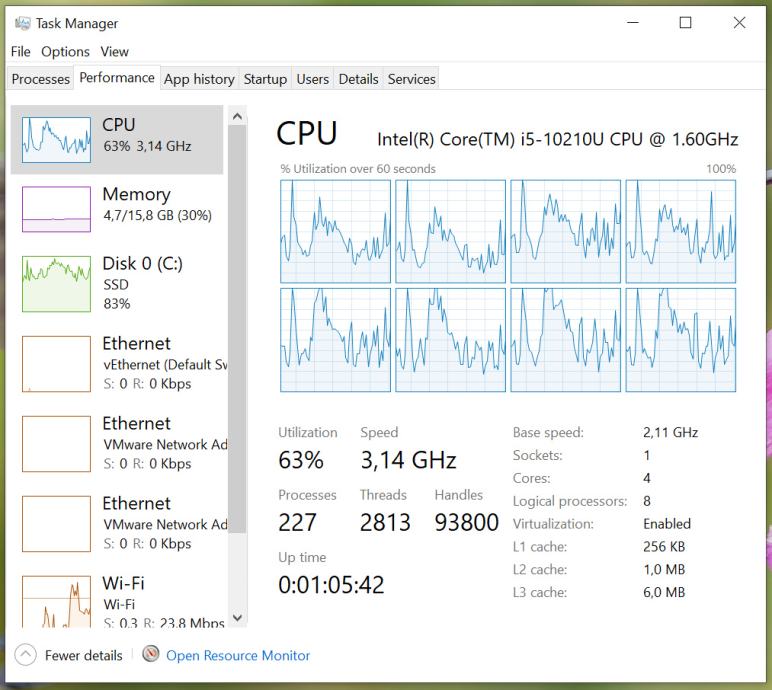The height and width of the screenshot is (690, 772).
Task: Click the first logical processor graph
Action: pyautogui.click(x=336, y=232)
